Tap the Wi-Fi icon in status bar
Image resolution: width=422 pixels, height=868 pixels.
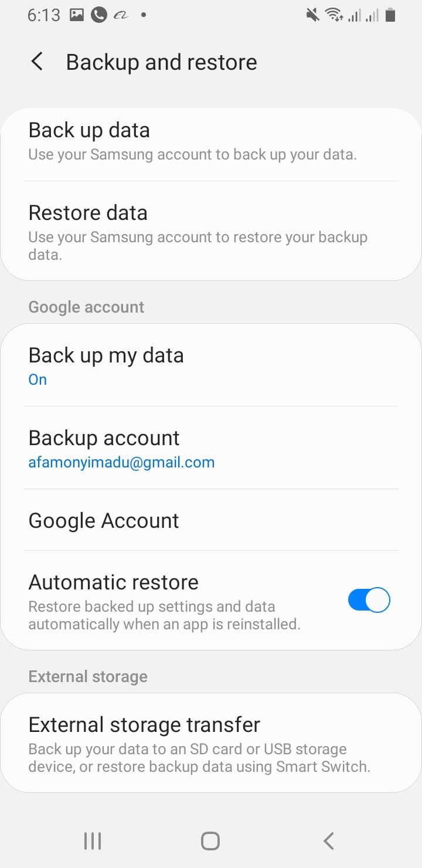tap(334, 15)
